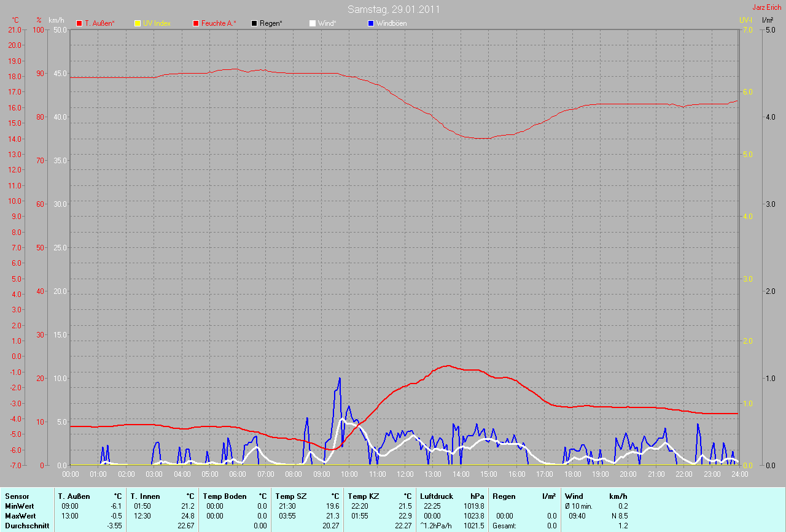The height and width of the screenshot is (532, 786).
Task: Click the black Regen legend swatch
Action: coord(254,23)
